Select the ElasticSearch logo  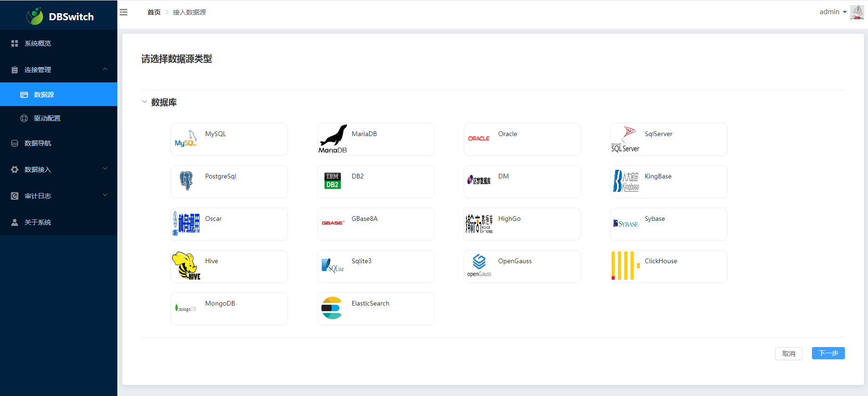332,308
